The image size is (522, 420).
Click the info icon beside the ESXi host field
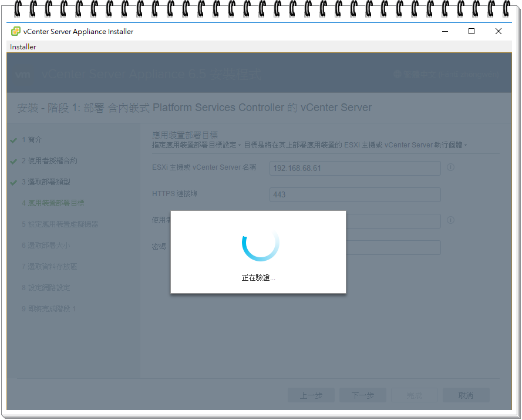[x=450, y=167]
